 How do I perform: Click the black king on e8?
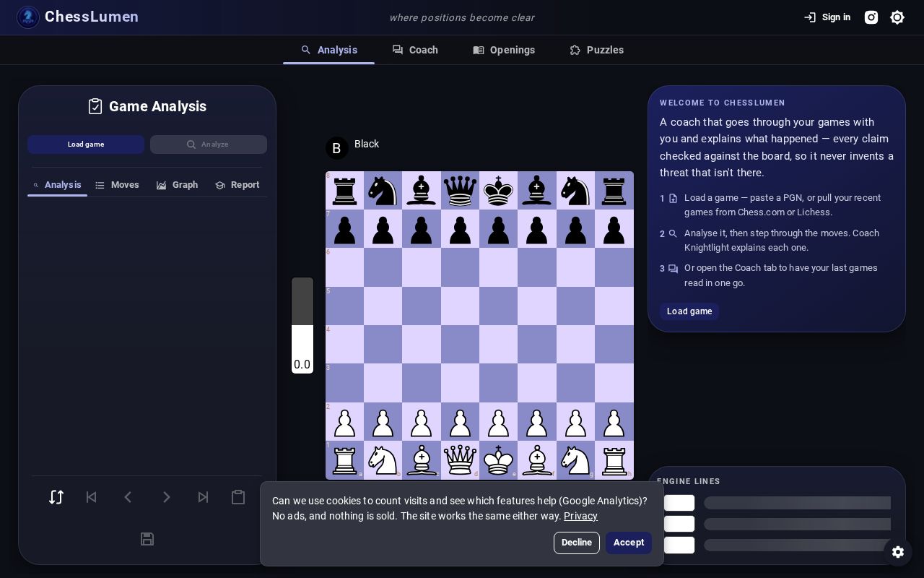[x=499, y=191]
